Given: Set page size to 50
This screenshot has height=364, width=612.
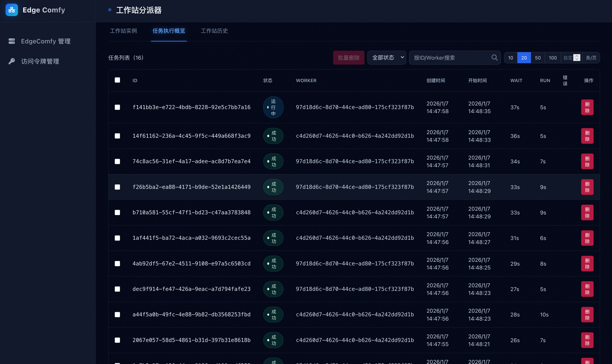Looking at the screenshot, I should (x=538, y=58).
